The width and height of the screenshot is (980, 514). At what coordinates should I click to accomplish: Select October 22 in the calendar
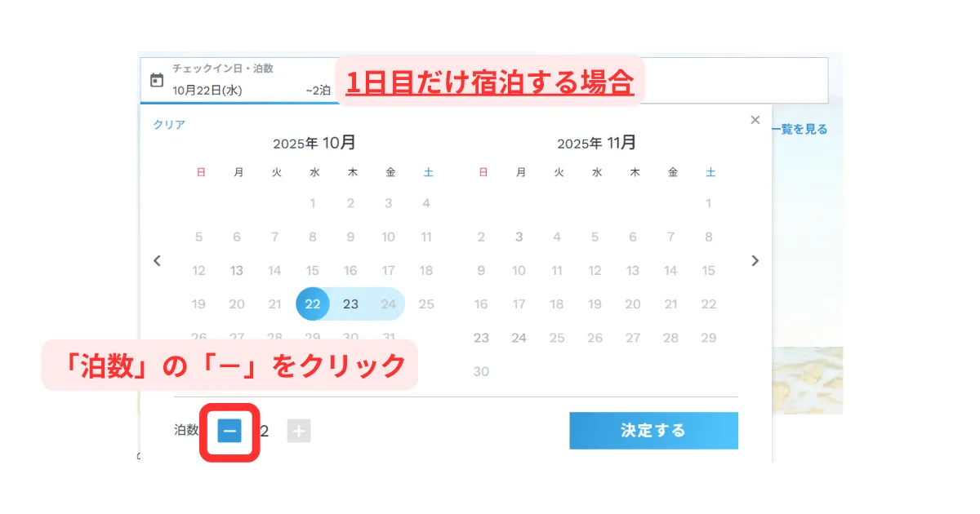(x=312, y=304)
